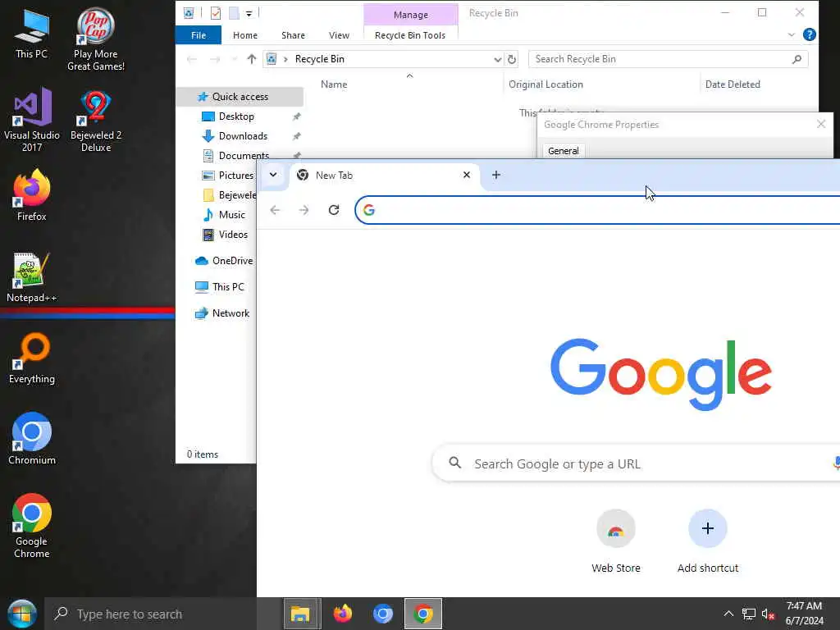840x630 pixels.
Task: Click the Explorer up-one-level arrow
Action: pyautogui.click(x=252, y=59)
